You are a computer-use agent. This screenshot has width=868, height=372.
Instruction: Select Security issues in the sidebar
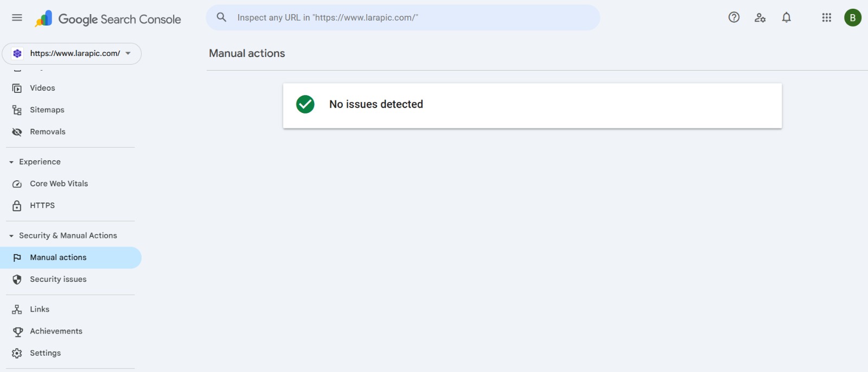pos(58,279)
